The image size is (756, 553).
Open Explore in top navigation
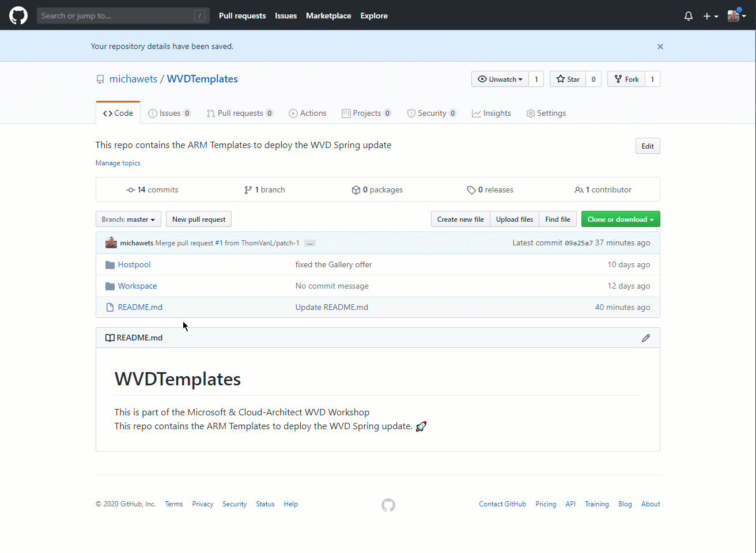click(x=374, y=16)
